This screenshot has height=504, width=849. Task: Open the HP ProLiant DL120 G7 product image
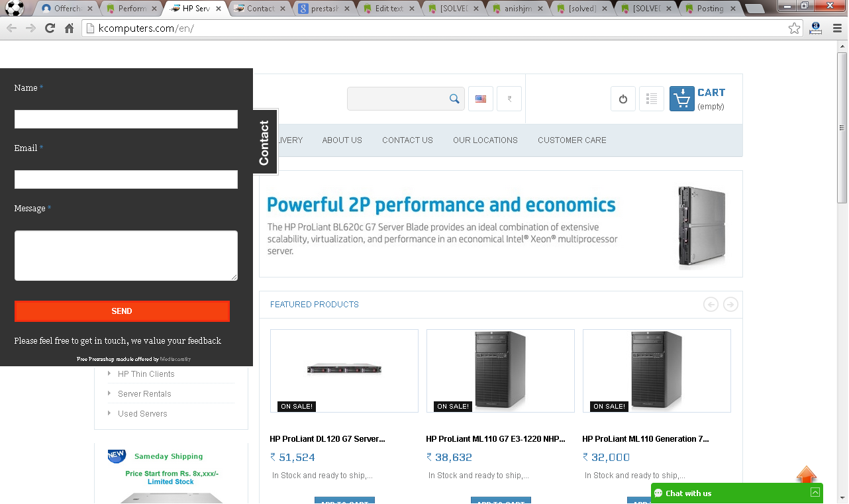point(344,371)
